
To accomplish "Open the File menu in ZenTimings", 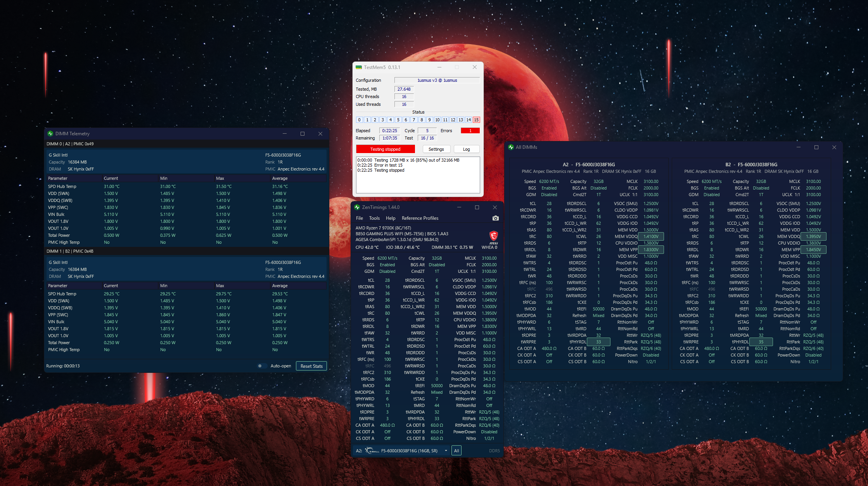I will (360, 218).
